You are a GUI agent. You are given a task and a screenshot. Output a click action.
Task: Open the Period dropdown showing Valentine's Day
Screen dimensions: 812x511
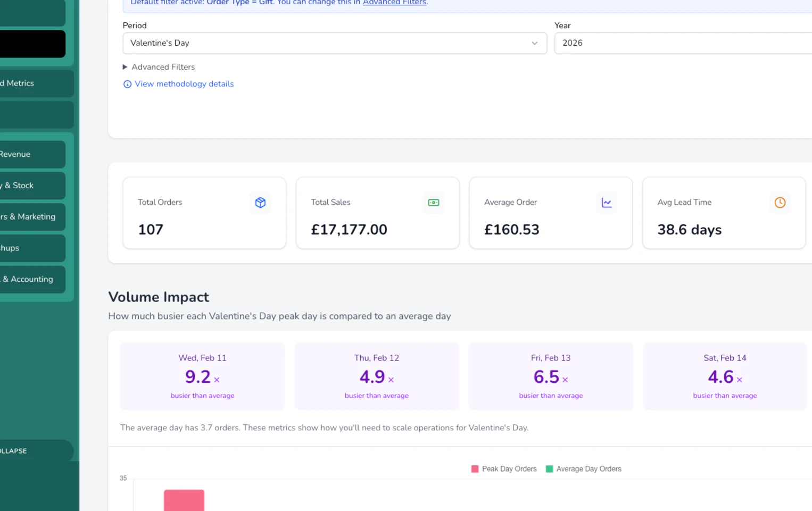tap(335, 43)
